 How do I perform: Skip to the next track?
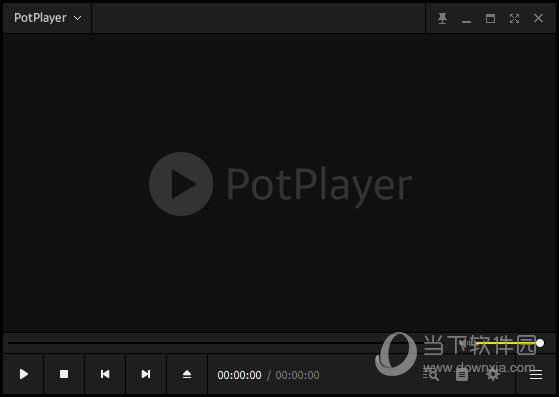[x=145, y=374]
